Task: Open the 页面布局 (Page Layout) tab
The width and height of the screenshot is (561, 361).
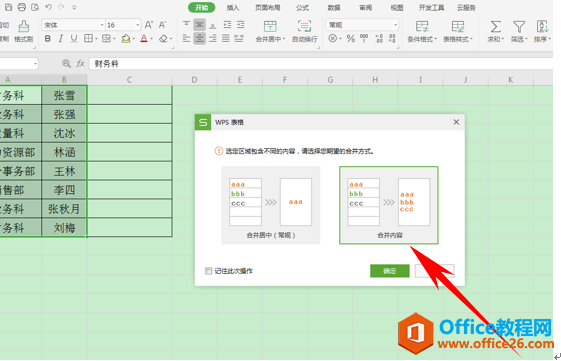Action: 268,8
